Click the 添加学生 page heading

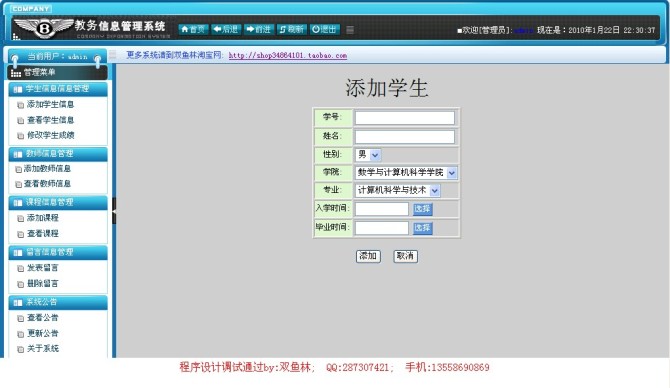tap(386, 88)
